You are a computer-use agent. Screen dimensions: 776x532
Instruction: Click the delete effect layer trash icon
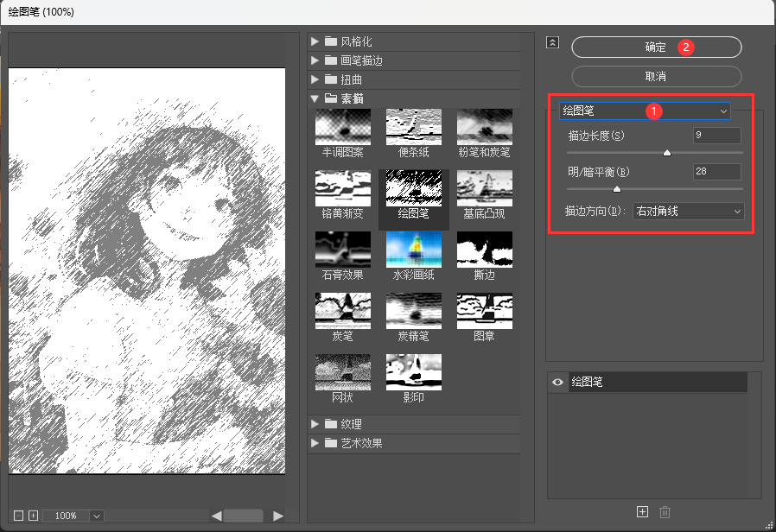(x=664, y=511)
